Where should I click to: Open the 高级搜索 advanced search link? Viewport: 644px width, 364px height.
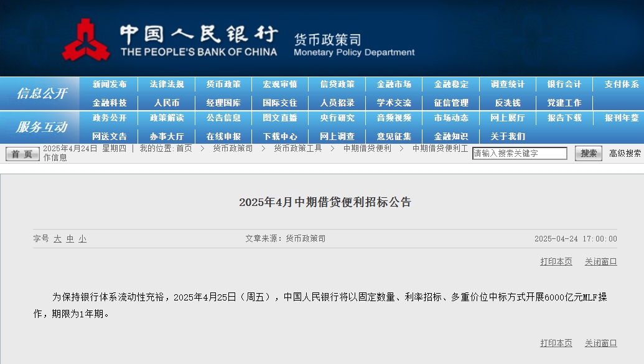(x=625, y=154)
